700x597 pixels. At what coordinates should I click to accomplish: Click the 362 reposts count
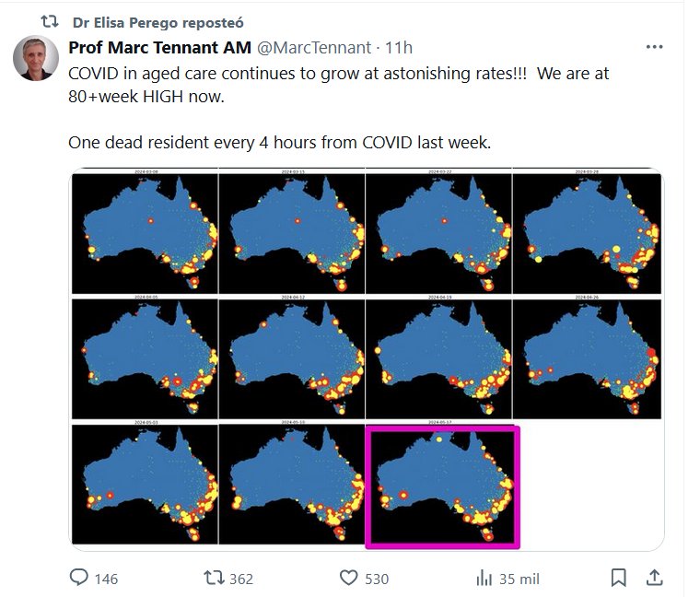coord(241,579)
